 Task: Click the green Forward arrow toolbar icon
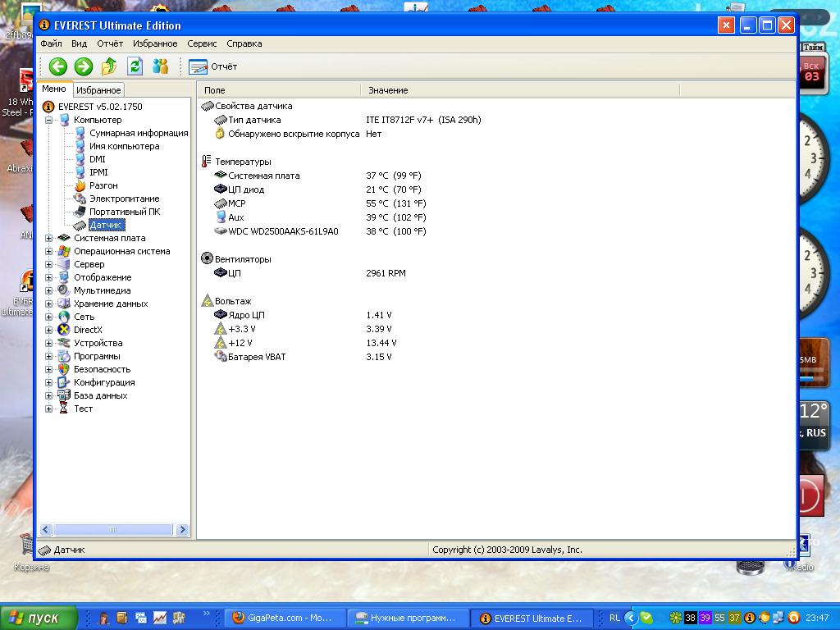(83, 66)
